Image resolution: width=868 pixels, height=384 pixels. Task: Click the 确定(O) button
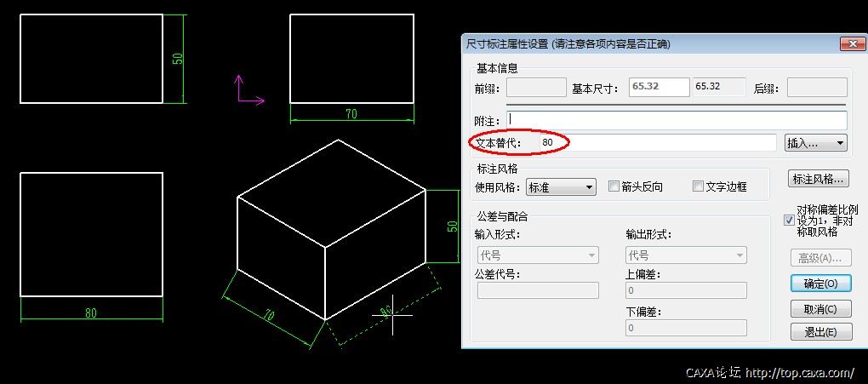click(x=820, y=284)
